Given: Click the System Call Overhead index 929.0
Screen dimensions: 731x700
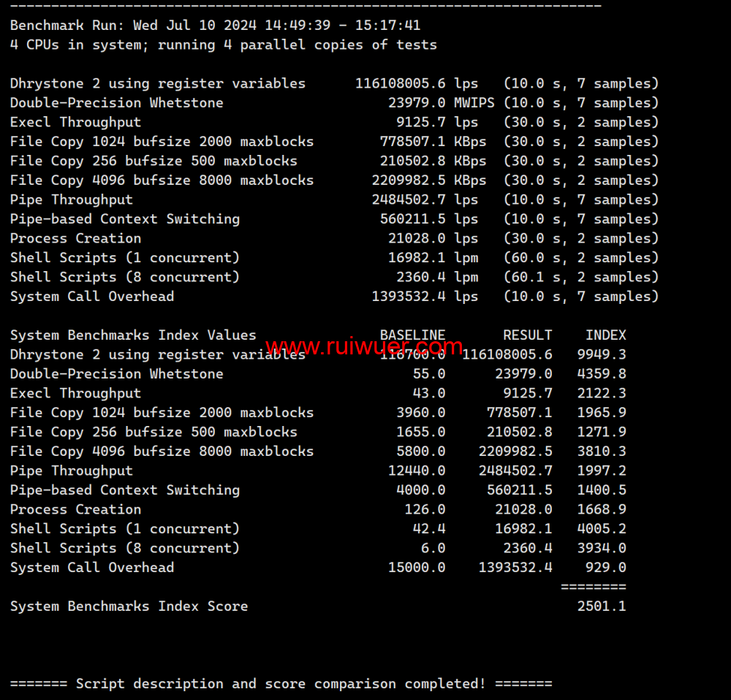Looking at the screenshot, I should point(605,567).
